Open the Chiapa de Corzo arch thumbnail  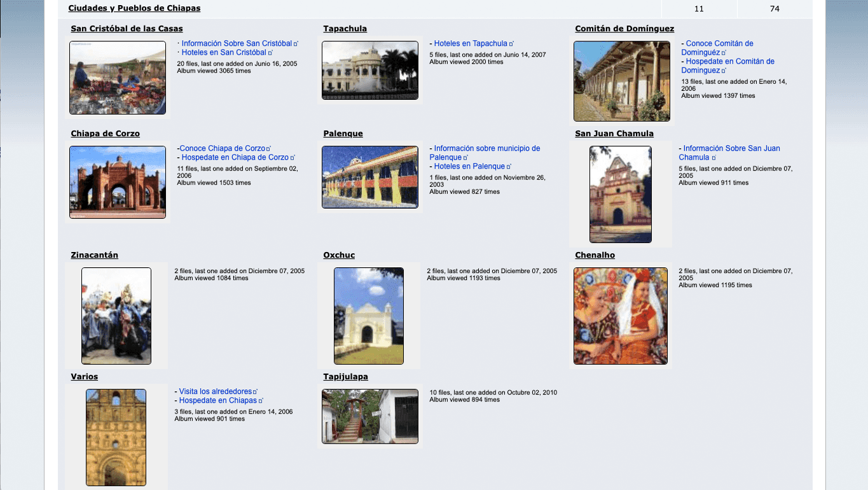(118, 183)
